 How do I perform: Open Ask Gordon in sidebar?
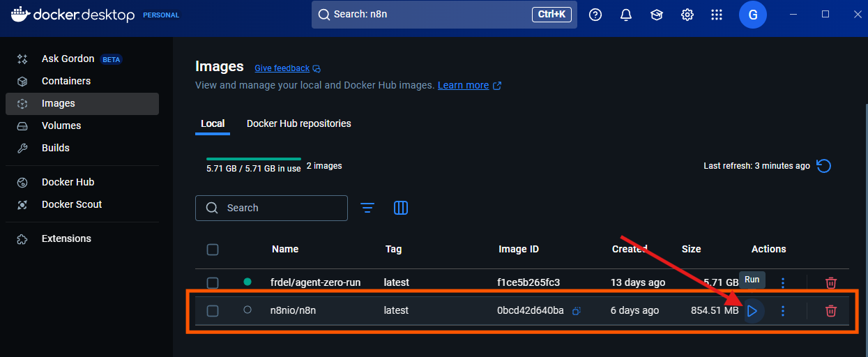pyautogui.click(x=82, y=59)
